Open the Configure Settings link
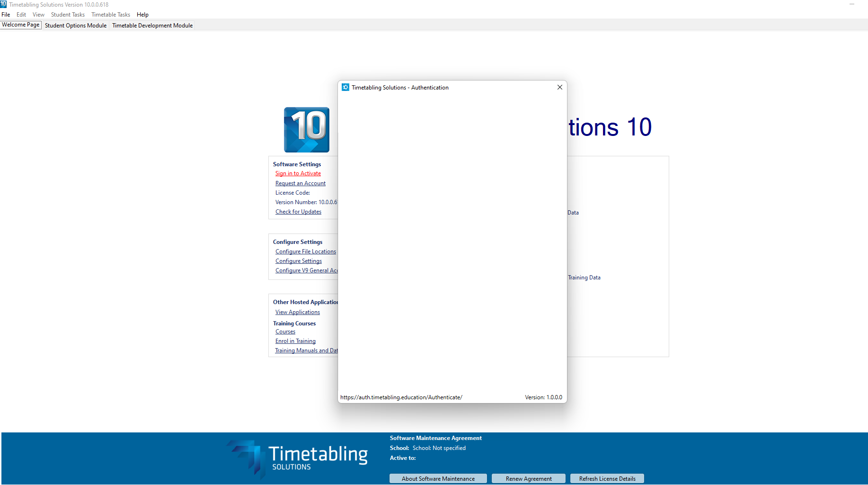Screen dimensions: 868x485 pyautogui.click(x=299, y=261)
